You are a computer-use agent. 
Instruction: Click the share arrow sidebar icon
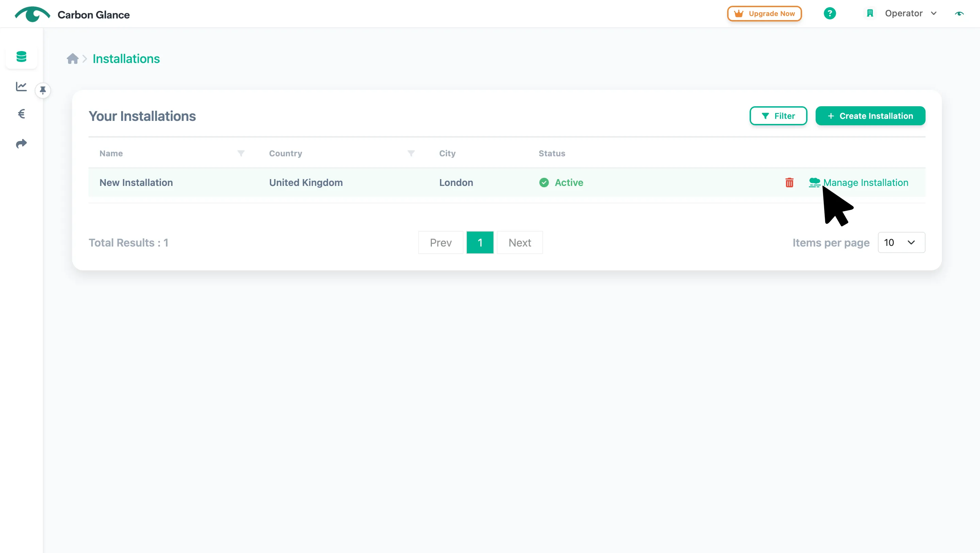point(21,143)
